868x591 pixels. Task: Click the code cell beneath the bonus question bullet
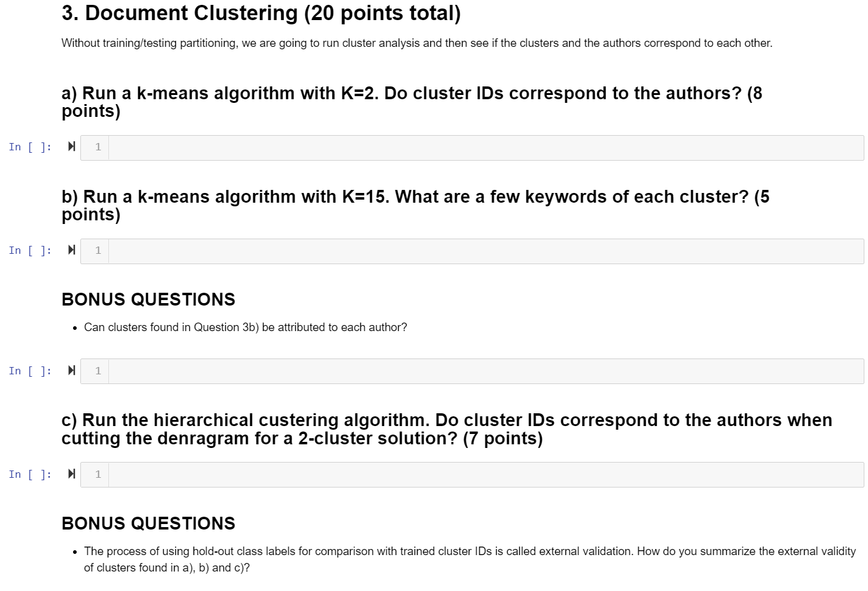pyautogui.click(x=426, y=371)
